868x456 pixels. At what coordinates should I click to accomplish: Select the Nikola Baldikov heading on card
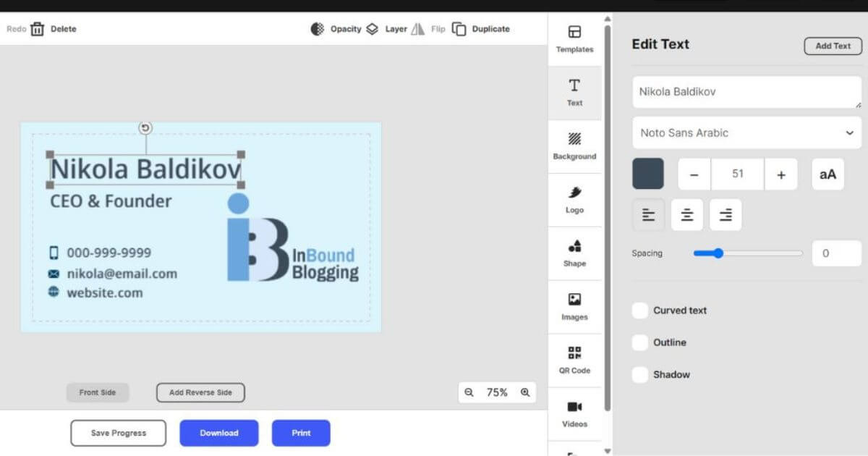[145, 169]
